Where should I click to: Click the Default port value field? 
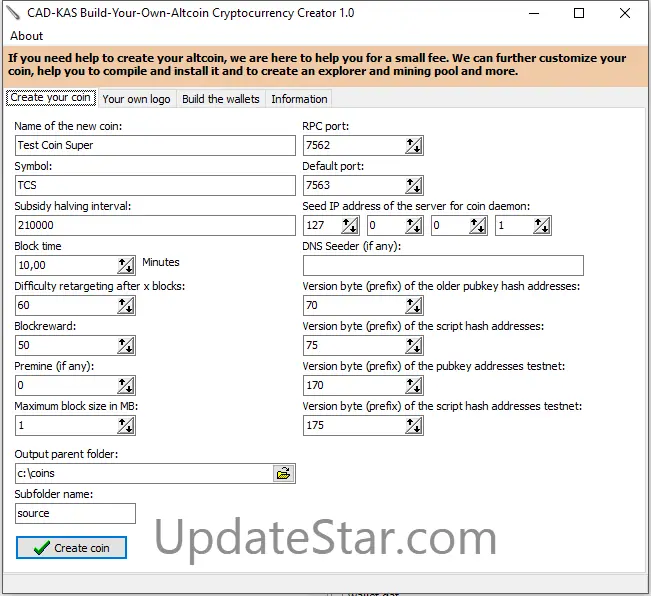(x=354, y=185)
